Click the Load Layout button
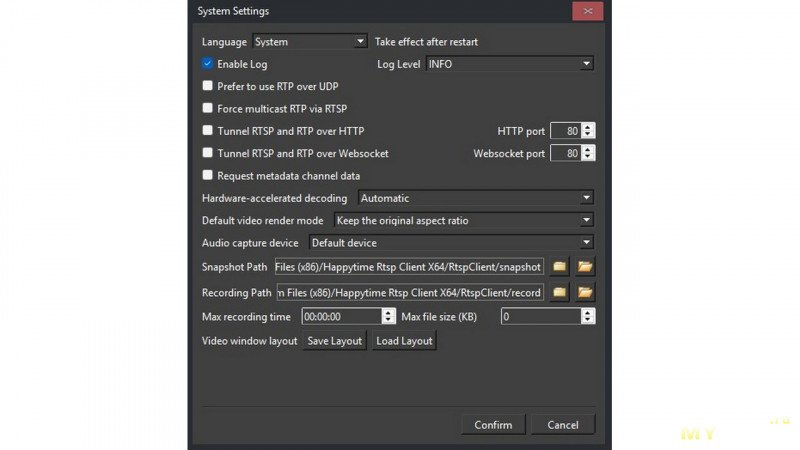Screen dimensions: 800x450 404,341
